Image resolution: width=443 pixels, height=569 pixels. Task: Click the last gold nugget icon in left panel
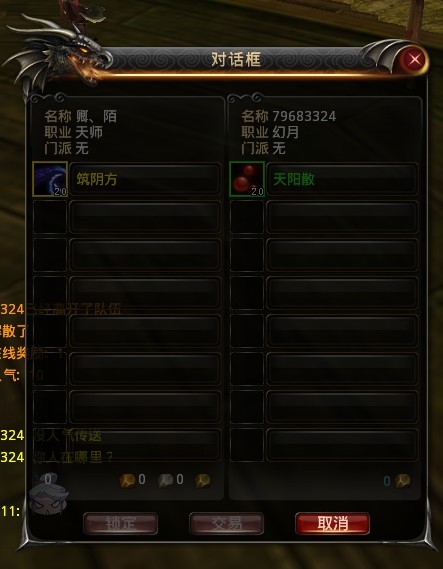(x=202, y=480)
